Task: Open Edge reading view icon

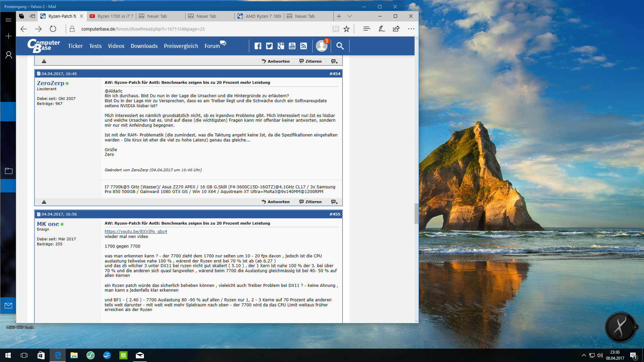Action: (335, 29)
